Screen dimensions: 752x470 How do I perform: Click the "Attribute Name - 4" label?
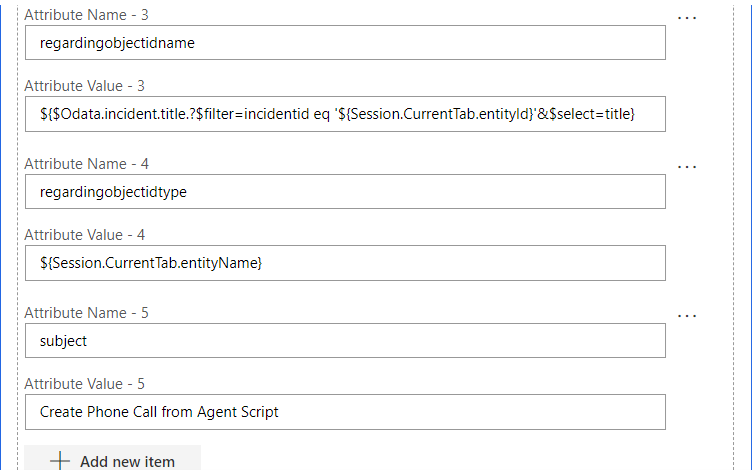[87, 164]
